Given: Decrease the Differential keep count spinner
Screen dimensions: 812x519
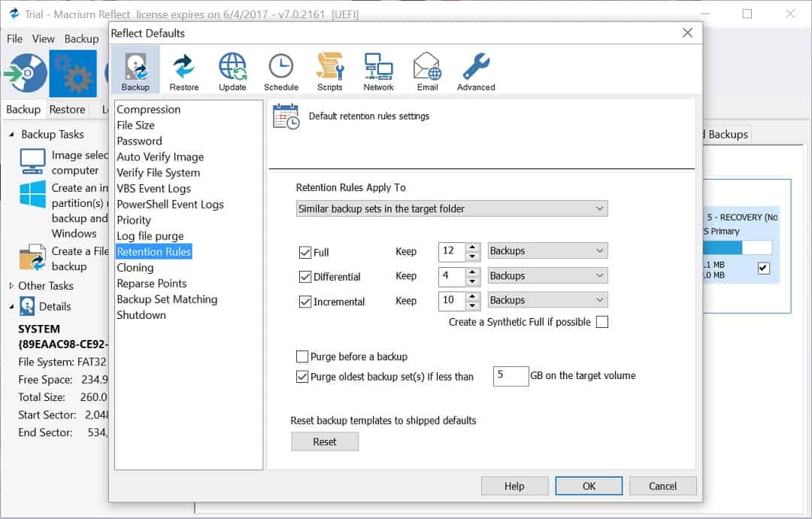Looking at the screenshot, I should (x=472, y=281).
